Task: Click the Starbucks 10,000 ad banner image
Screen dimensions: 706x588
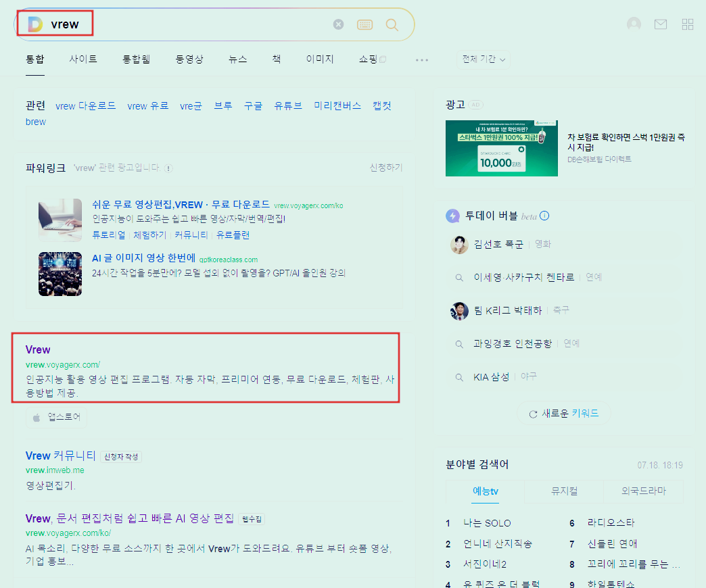Action: coord(502,148)
